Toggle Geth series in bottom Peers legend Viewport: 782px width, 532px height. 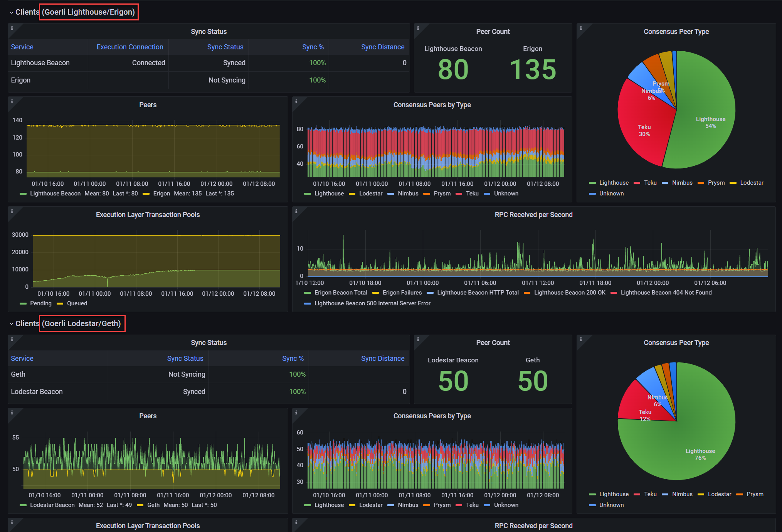(x=153, y=505)
